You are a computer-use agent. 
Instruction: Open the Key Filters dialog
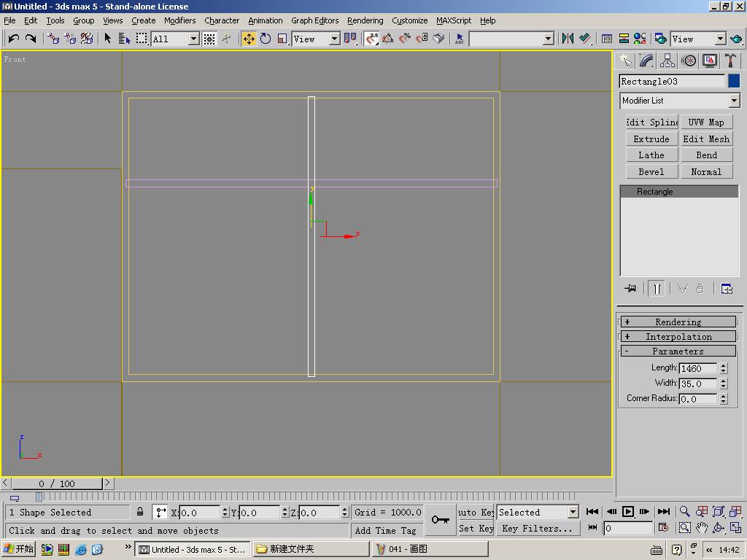(x=538, y=529)
